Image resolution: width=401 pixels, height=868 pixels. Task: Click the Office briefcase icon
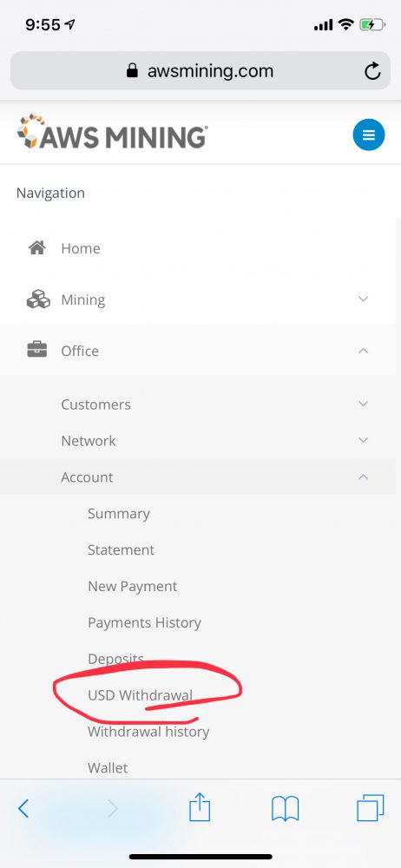pyautogui.click(x=37, y=350)
